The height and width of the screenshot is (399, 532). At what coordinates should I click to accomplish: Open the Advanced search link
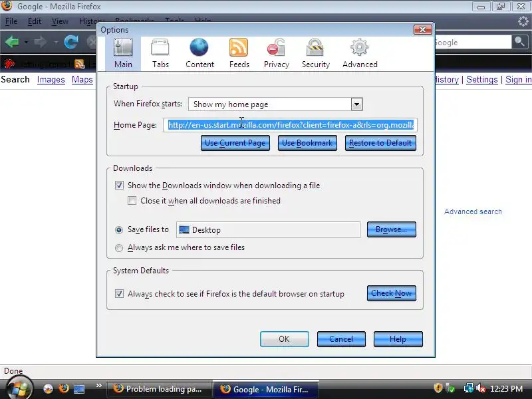pyautogui.click(x=473, y=211)
